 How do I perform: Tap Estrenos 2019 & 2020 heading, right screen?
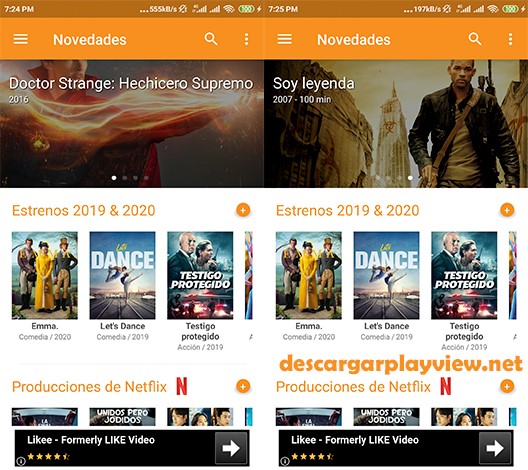[348, 210]
